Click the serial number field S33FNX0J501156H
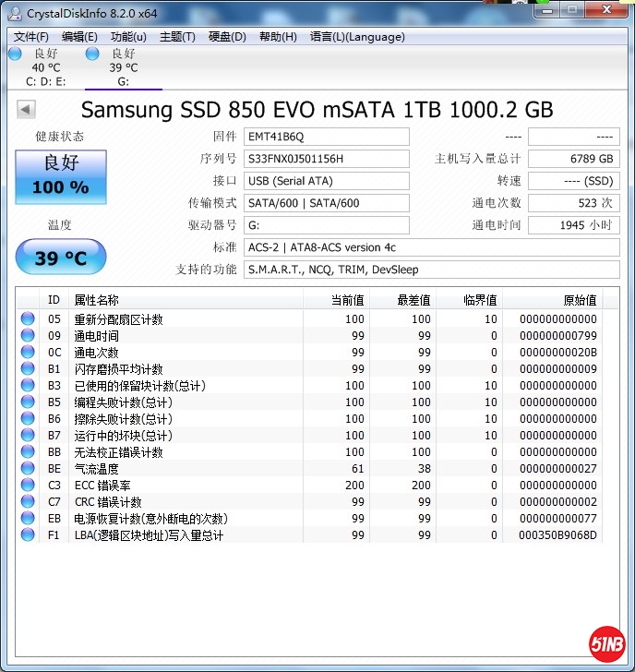 (326, 159)
